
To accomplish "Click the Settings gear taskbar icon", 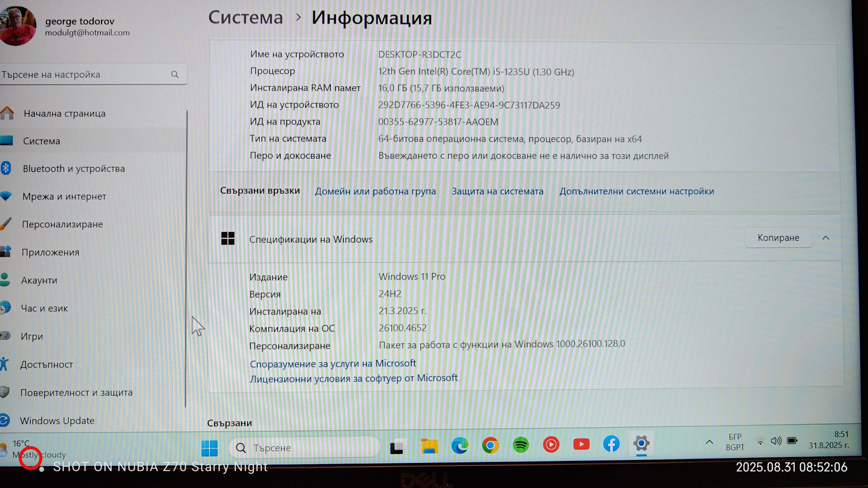I will pyautogui.click(x=641, y=443).
